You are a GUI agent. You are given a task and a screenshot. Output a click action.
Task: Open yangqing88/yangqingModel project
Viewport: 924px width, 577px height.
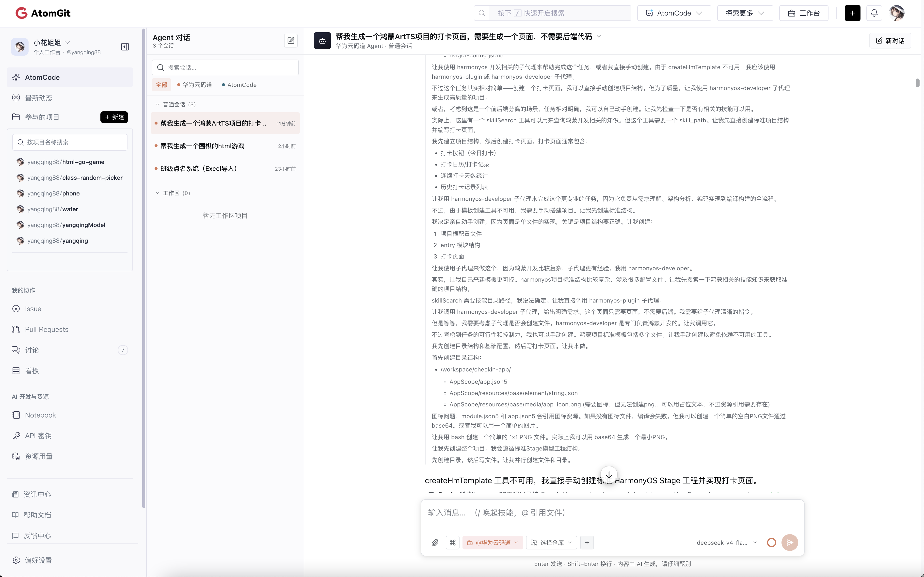tap(62, 225)
